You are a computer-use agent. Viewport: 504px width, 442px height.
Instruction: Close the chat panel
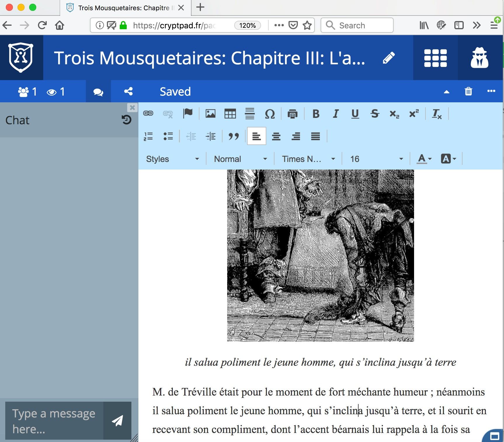(132, 108)
